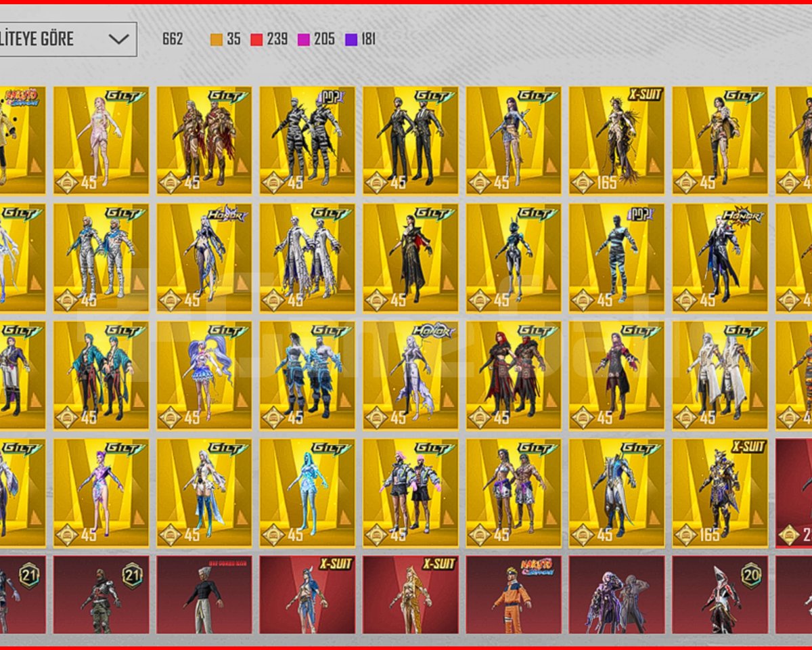Screen dimensions: 812x650
Task: Open the red-card golden female X-SUIT outfit
Action: 410,595
